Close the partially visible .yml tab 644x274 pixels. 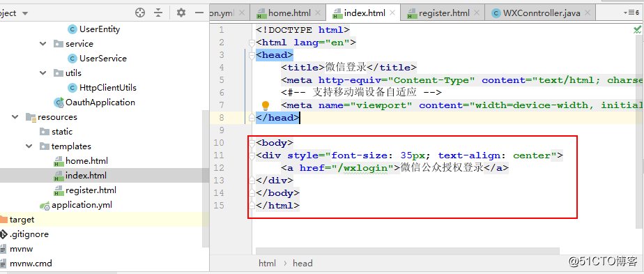tap(241, 13)
